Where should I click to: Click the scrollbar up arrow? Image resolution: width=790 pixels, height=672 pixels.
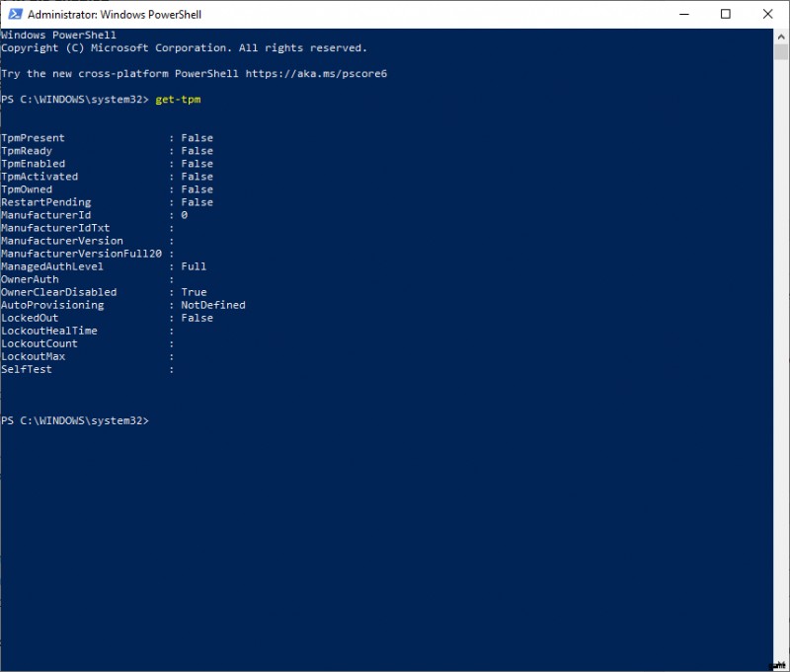click(780, 36)
